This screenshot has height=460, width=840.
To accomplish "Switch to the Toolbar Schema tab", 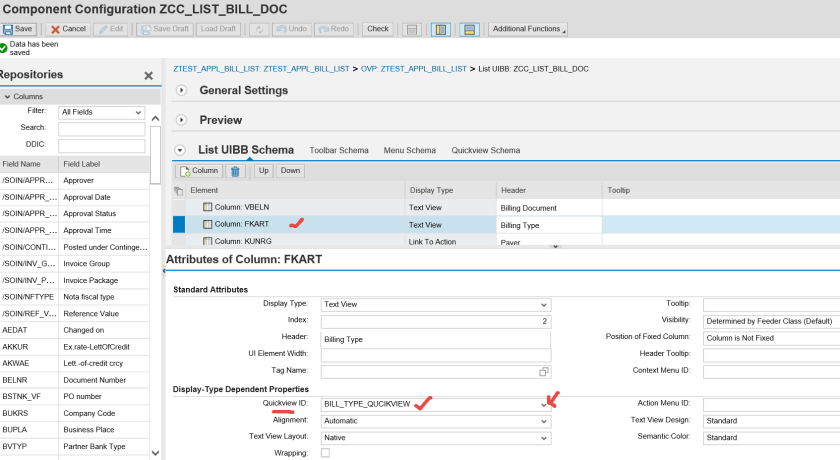I will (x=339, y=150).
